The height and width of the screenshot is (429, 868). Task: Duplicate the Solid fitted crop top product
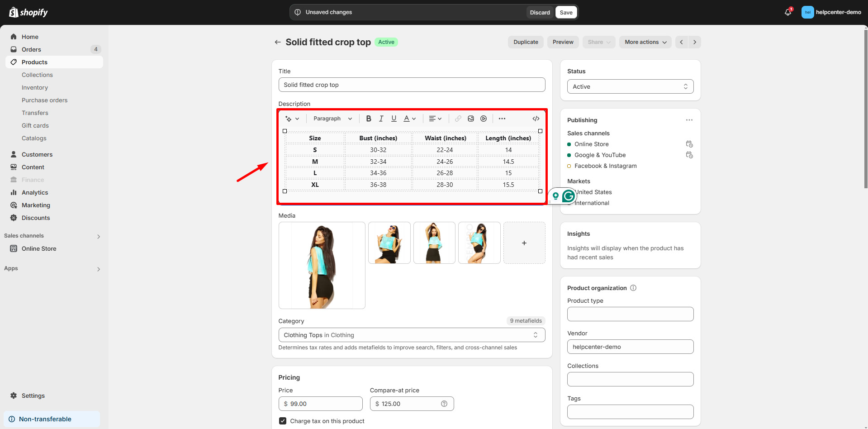click(525, 42)
